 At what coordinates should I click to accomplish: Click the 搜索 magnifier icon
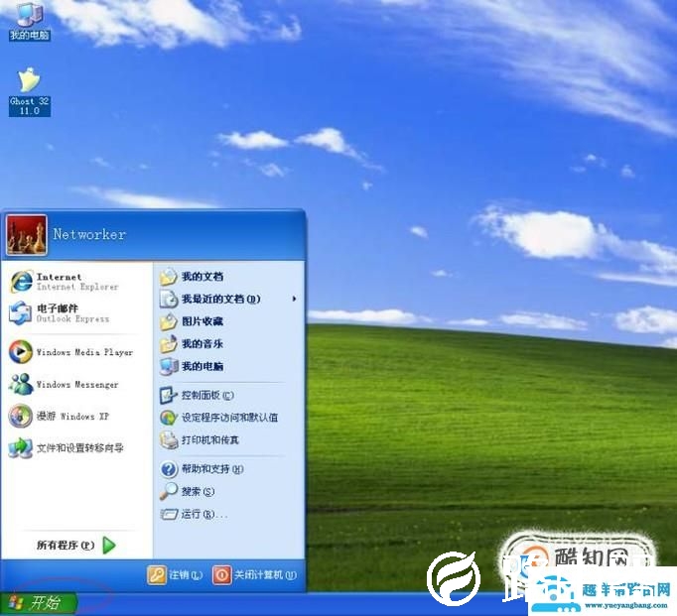[x=169, y=491]
